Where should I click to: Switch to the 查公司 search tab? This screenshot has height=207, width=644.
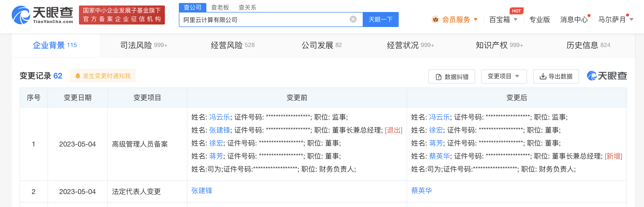click(x=192, y=7)
